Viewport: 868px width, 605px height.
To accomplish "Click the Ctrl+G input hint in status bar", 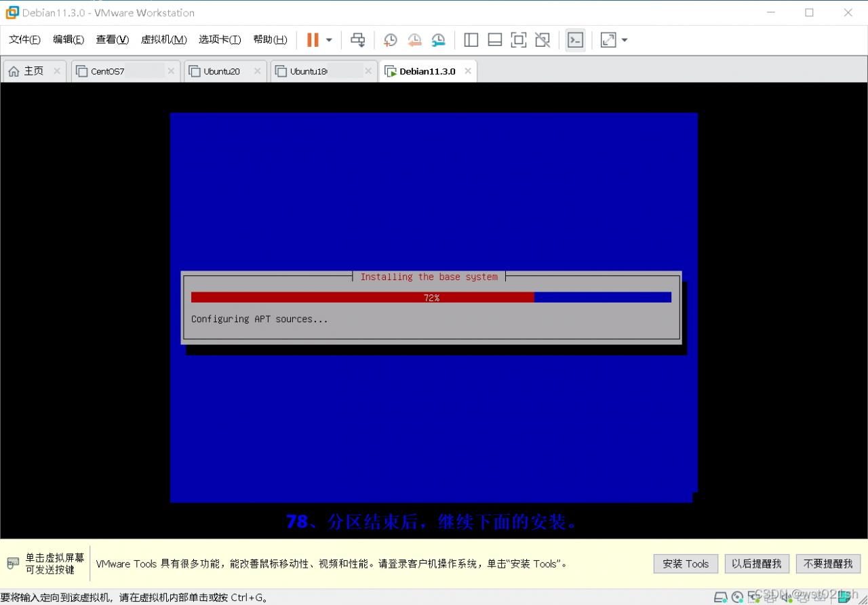I will [x=134, y=598].
